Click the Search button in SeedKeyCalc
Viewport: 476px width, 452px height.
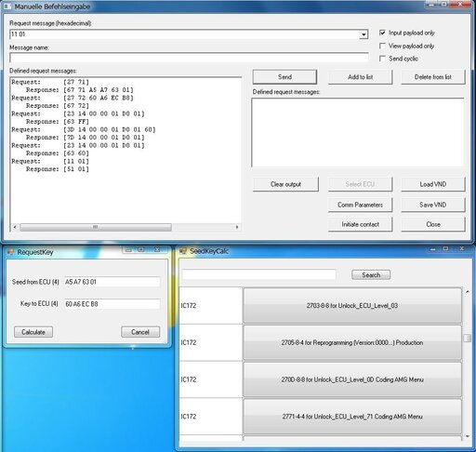371,275
